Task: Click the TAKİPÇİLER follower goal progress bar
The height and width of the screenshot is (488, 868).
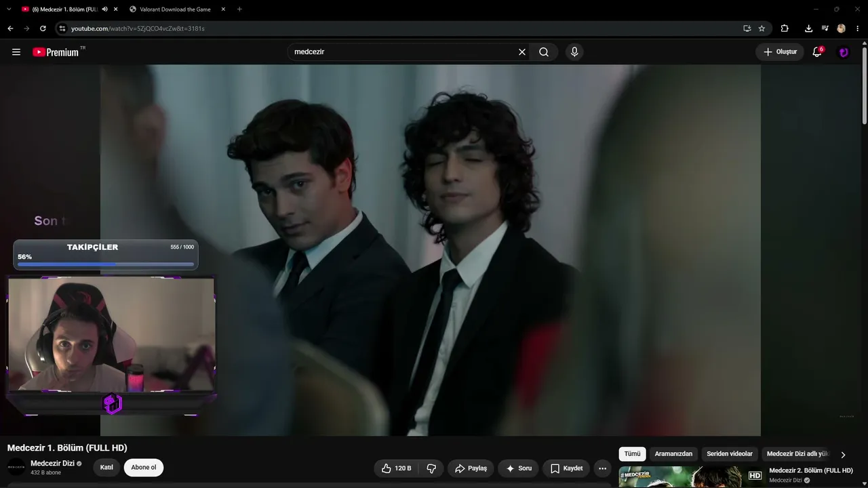Action: pyautogui.click(x=106, y=264)
